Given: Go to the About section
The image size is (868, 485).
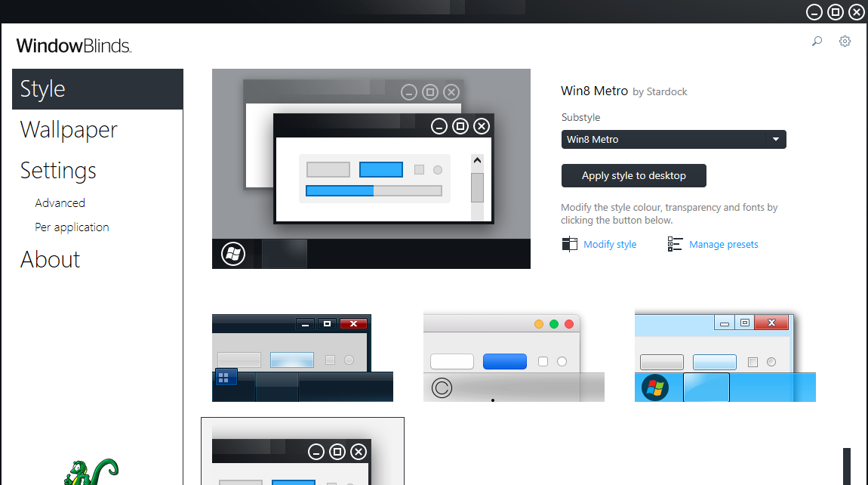Looking at the screenshot, I should 51,259.
